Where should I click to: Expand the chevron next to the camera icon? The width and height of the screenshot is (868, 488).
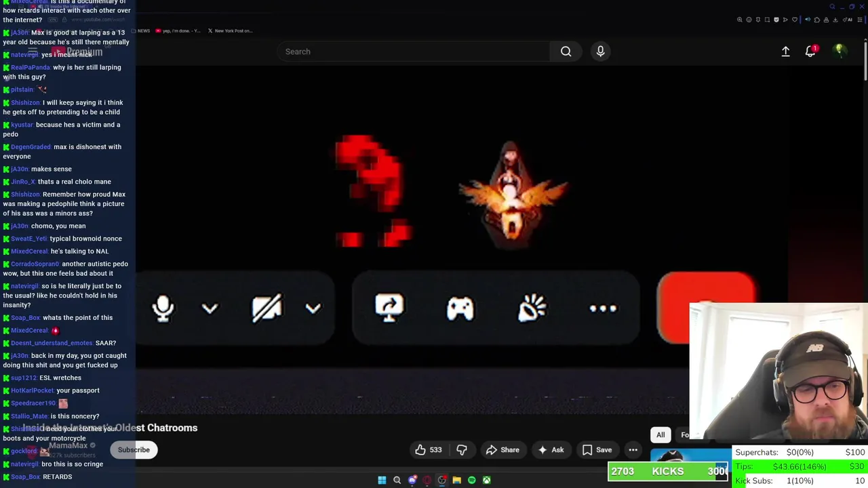313,308
